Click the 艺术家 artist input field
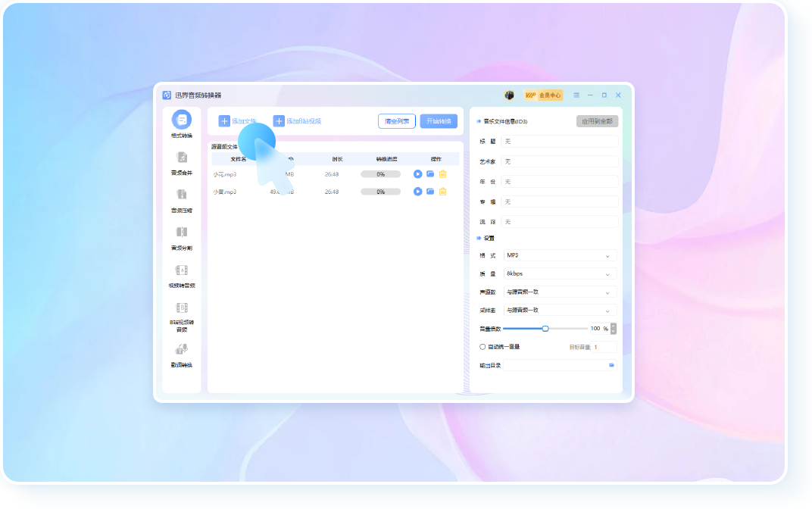This screenshot has width=812, height=509. tap(560, 161)
